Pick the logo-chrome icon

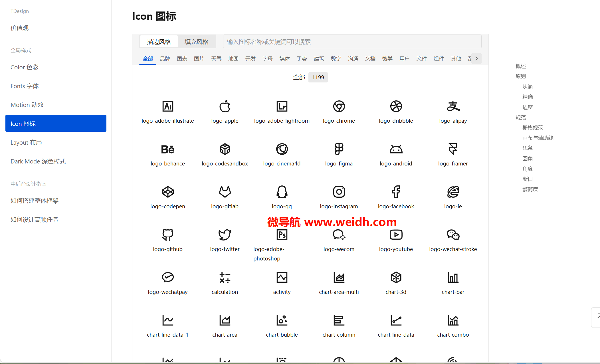(339, 106)
